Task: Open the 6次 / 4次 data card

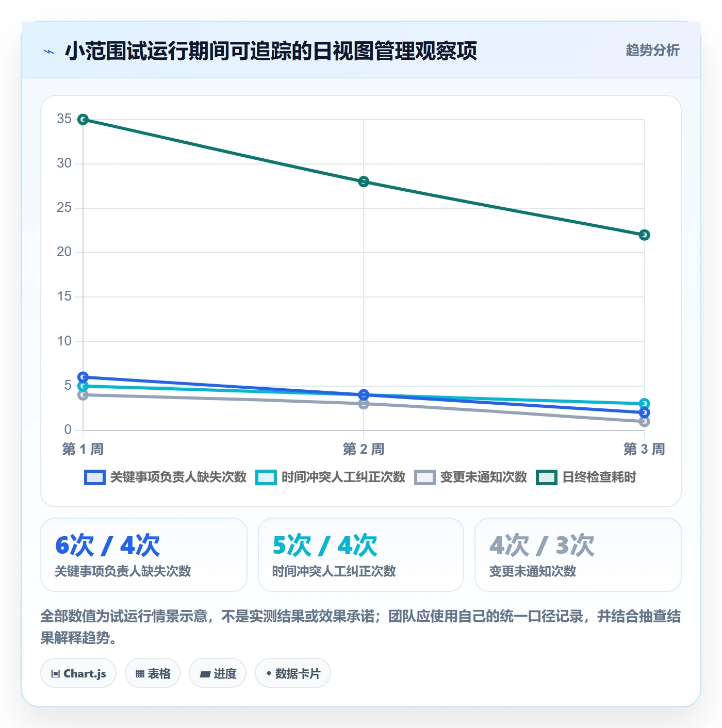Action: [144, 555]
